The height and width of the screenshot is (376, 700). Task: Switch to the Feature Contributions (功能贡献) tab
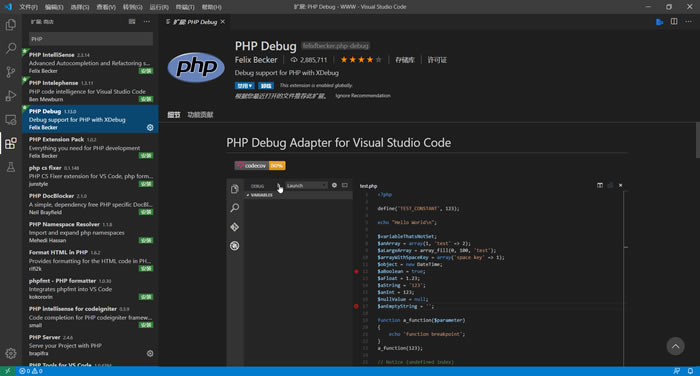tap(200, 115)
